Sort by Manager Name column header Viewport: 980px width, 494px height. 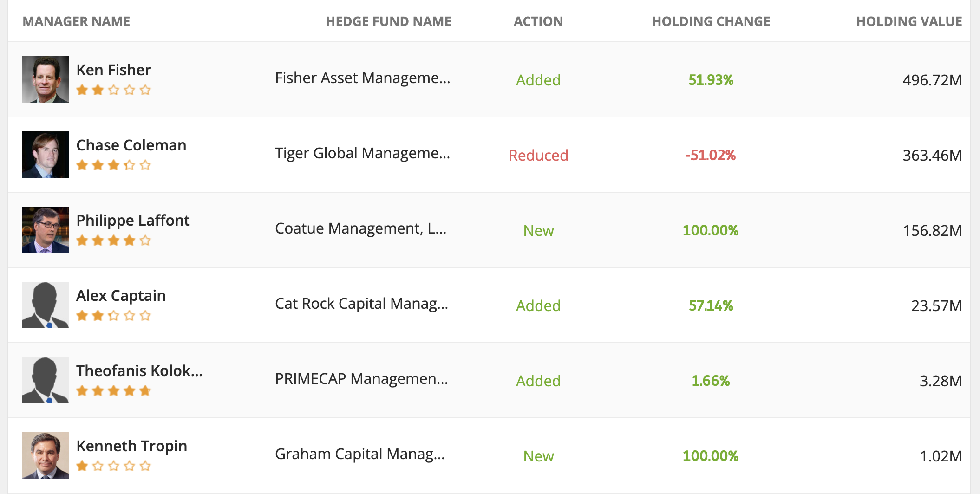tap(76, 21)
